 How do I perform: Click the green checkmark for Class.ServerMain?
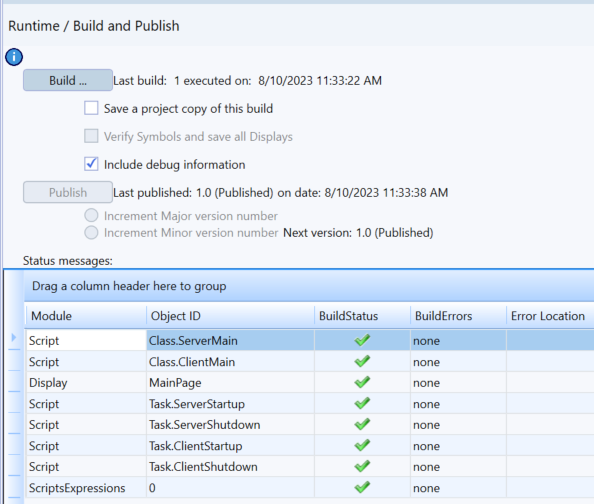coord(362,340)
